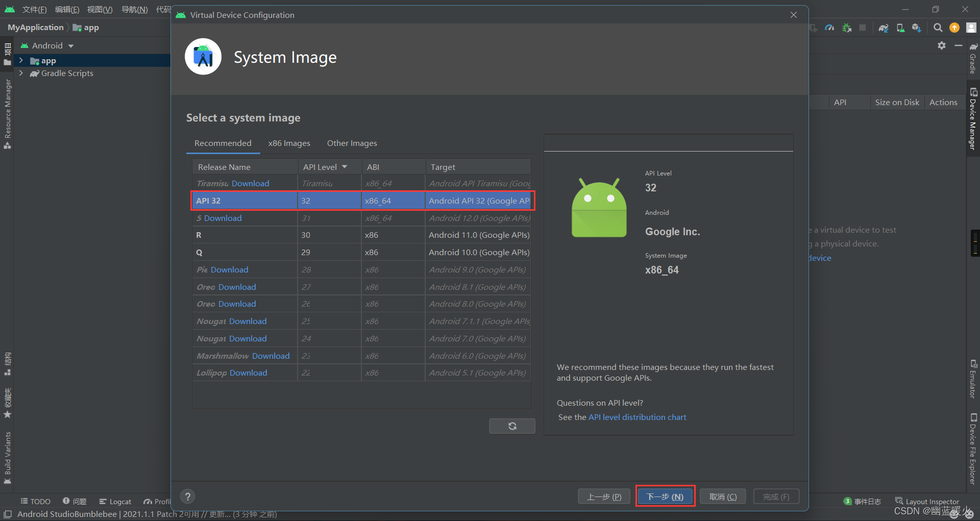Click the 上一步 (P) previous button

click(604, 497)
